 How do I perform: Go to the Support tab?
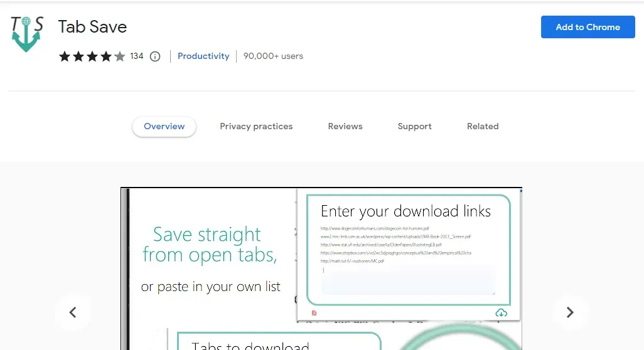click(414, 126)
